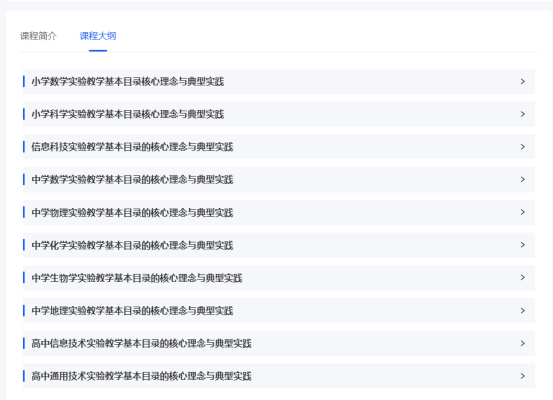Screen dimensions: 553x400
Task: Click chevron arrow on 中学生物学实验教学 row
Action: (523, 278)
